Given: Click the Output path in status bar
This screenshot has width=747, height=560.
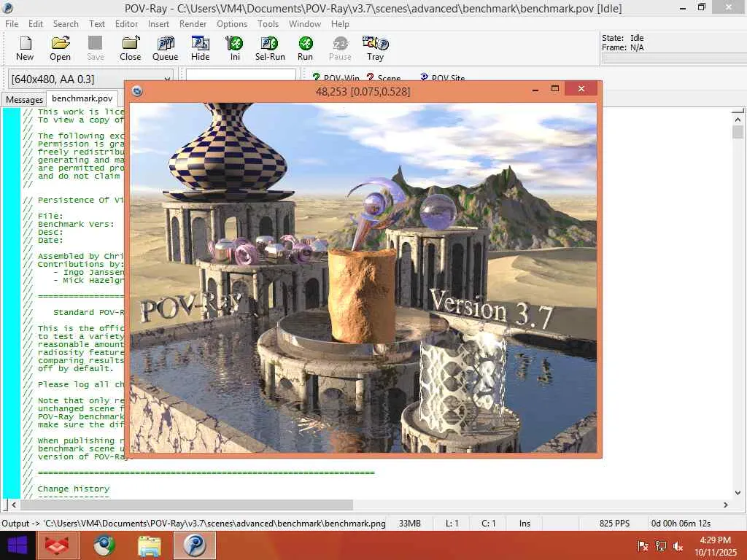Looking at the screenshot, I should point(193,524).
